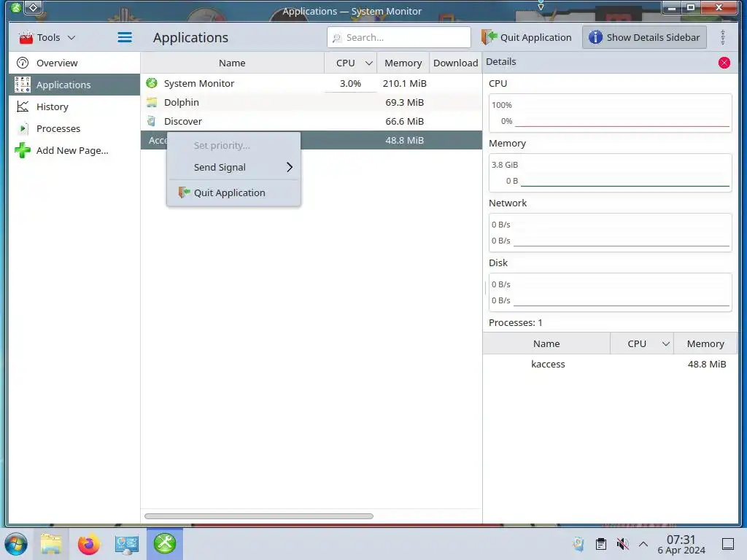Click the red toolbox Tools icon
Image resolution: width=747 pixels, height=560 pixels.
(x=26, y=37)
